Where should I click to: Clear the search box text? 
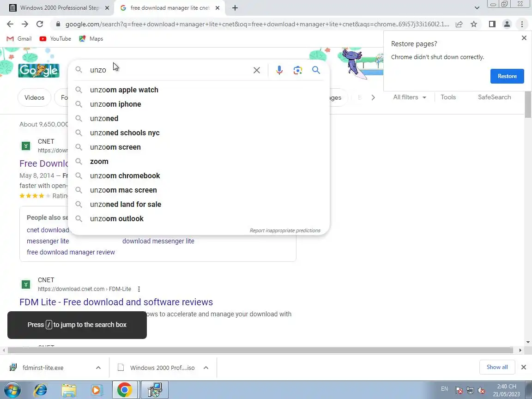[x=257, y=70]
